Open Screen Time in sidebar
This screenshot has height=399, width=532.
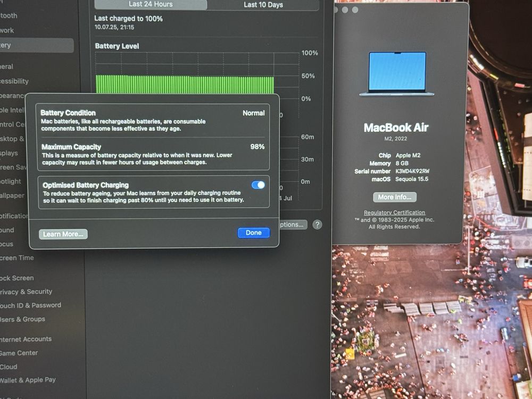click(x=17, y=258)
